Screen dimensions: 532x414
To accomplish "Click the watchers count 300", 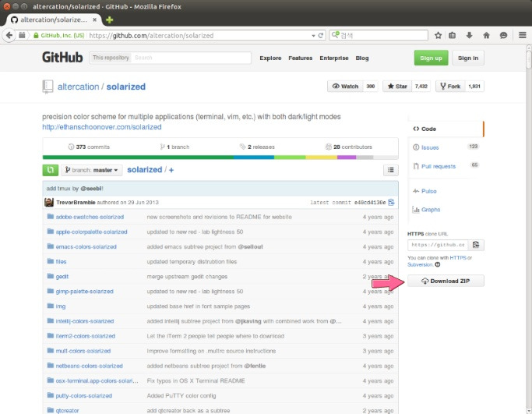I will point(371,87).
